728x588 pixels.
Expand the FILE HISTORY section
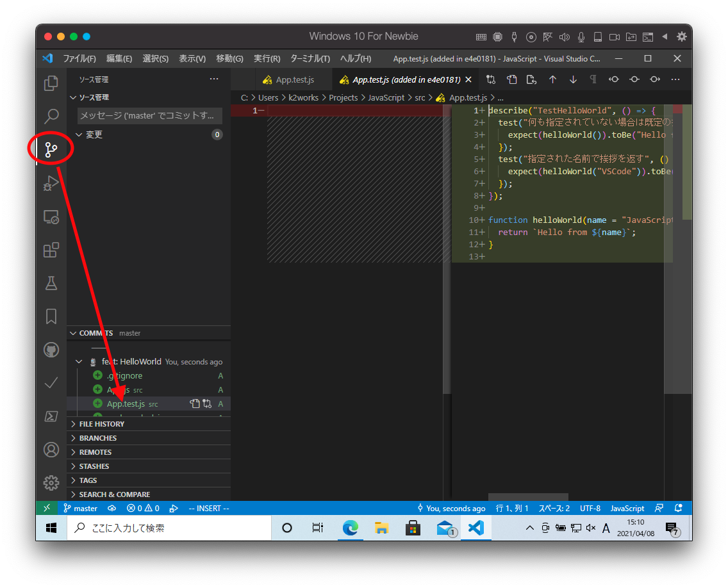point(101,424)
